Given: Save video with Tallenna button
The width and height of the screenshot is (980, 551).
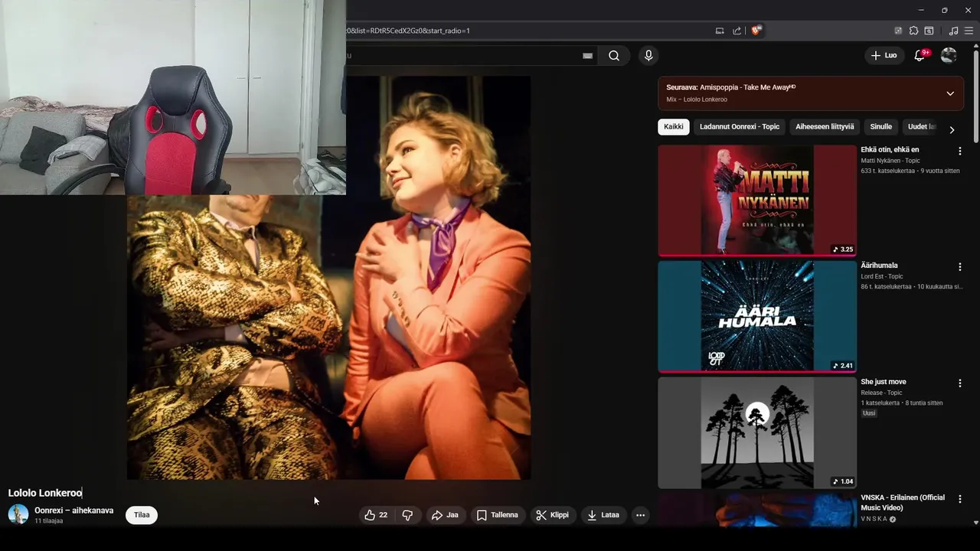Looking at the screenshot, I should point(498,515).
